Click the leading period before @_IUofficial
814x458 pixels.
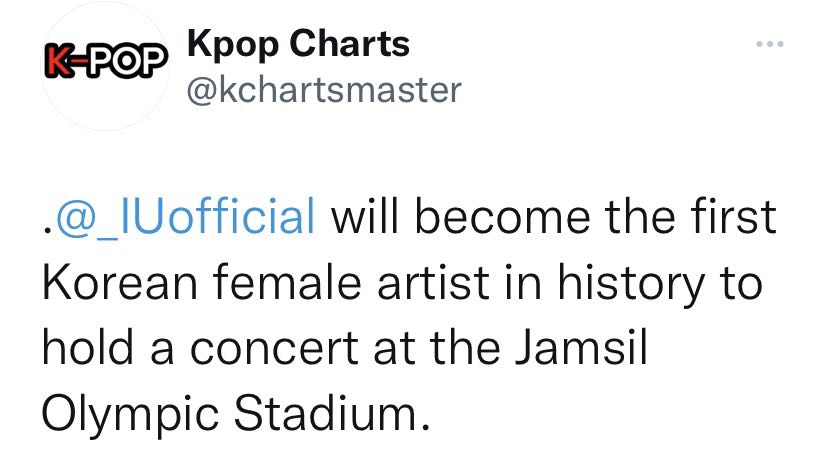pyautogui.click(x=48, y=229)
